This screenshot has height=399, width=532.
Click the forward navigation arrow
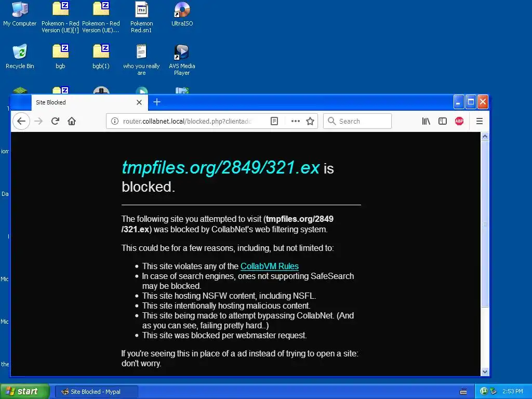pos(38,121)
